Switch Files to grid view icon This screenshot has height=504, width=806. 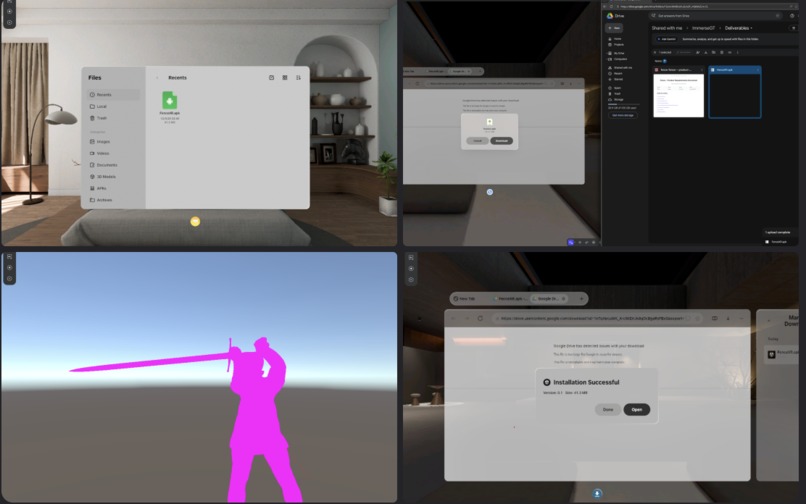(x=285, y=78)
